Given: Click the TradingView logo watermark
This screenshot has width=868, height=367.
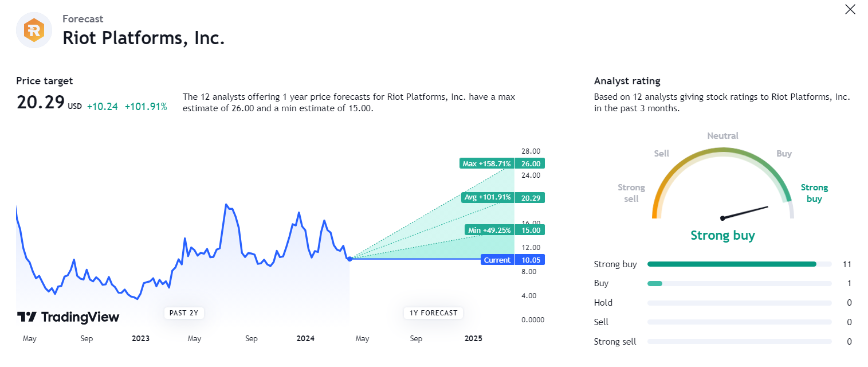Looking at the screenshot, I should (68, 317).
